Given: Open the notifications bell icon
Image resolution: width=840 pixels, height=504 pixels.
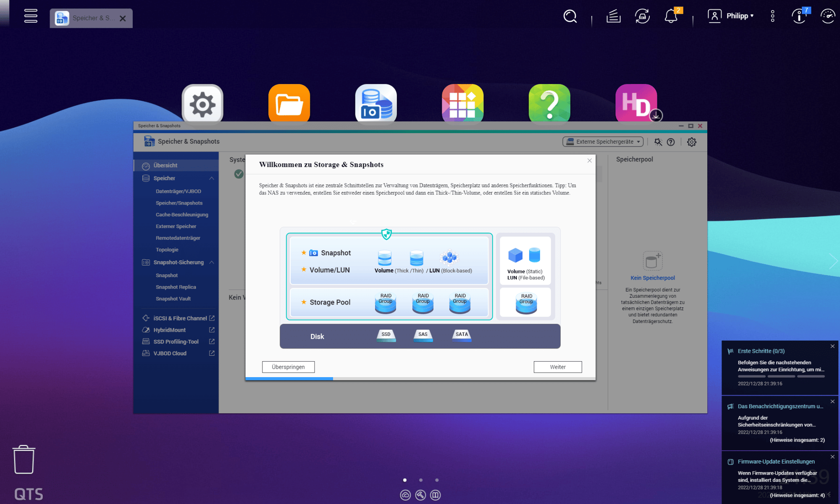Looking at the screenshot, I should (x=671, y=16).
